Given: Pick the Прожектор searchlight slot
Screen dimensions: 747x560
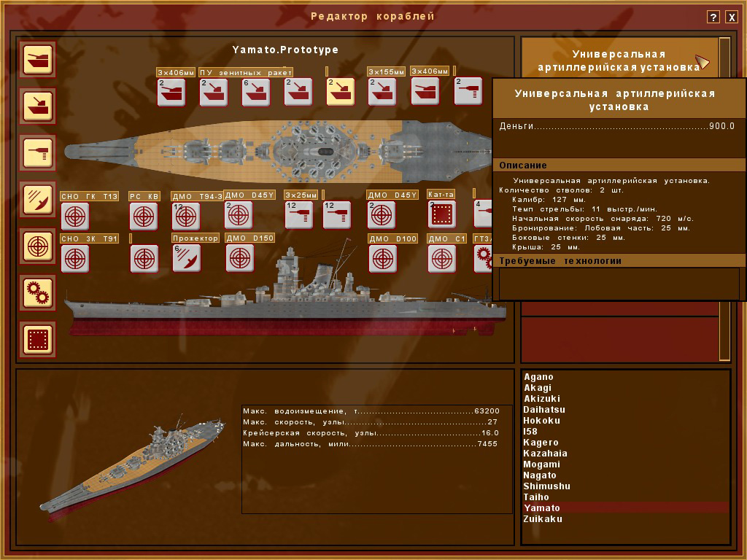Looking at the screenshot, I should coord(187,258).
